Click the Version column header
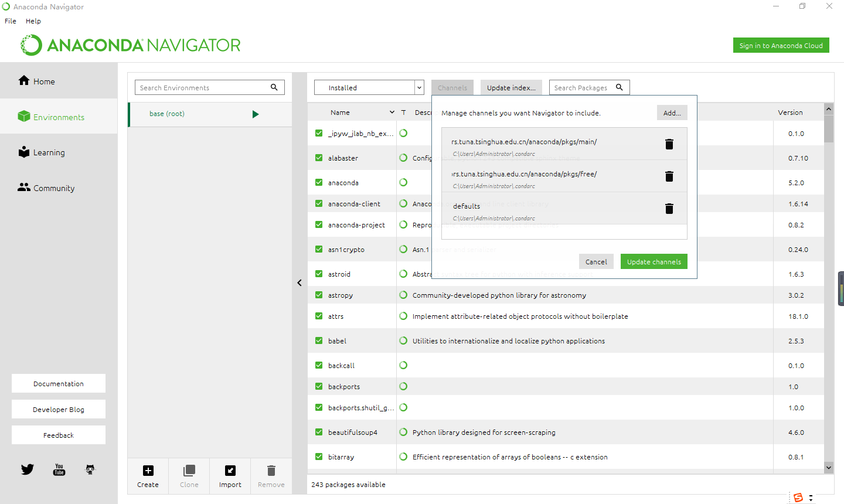844x504 pixels. point(790,112)
